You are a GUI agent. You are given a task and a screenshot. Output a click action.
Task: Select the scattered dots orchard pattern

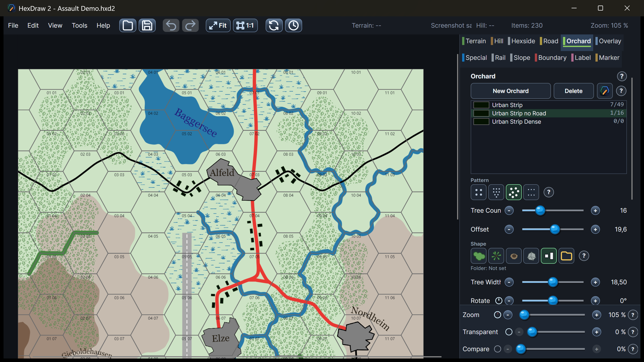514,192
